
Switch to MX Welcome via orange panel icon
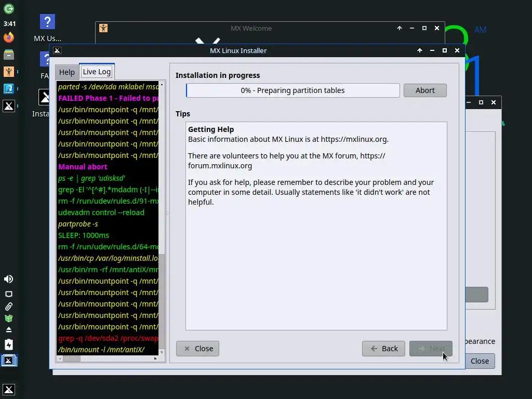(x=9, y=72)
